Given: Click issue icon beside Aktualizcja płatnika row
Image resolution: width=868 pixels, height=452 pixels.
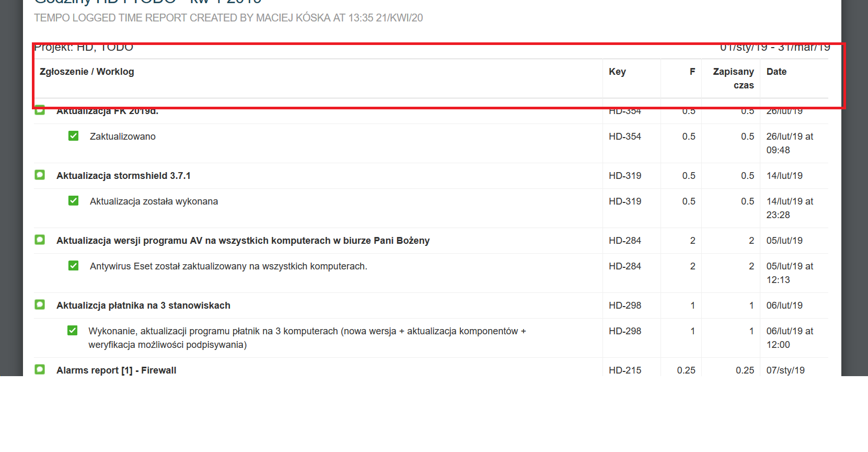Looking at the screenshot, I should [x=40, y=304].
